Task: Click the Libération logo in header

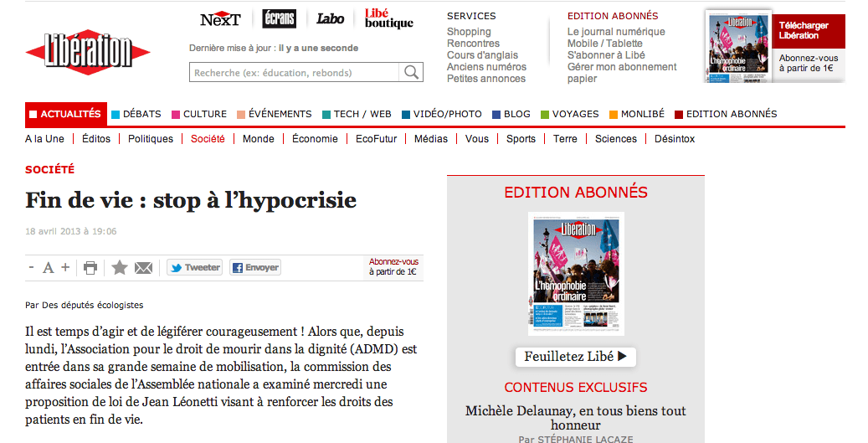Action: [x=87, y=51]
